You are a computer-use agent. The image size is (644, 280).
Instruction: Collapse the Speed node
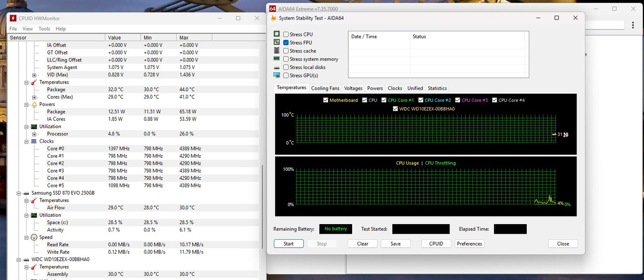pos(27,237)
